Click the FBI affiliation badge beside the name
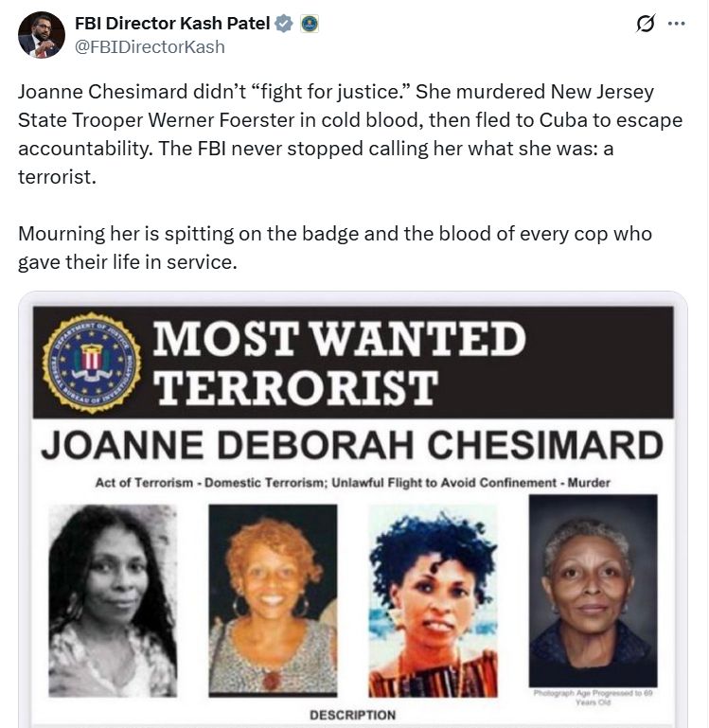The height and width of the screenshot is (728, 709). pyautogui.click(x=310, y=24)
